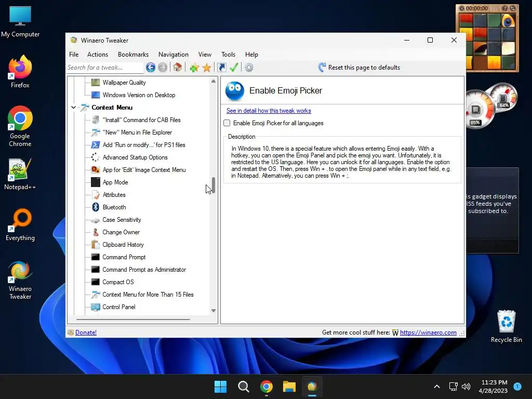Click the green checkmark toolbar icon

[234, 67]
